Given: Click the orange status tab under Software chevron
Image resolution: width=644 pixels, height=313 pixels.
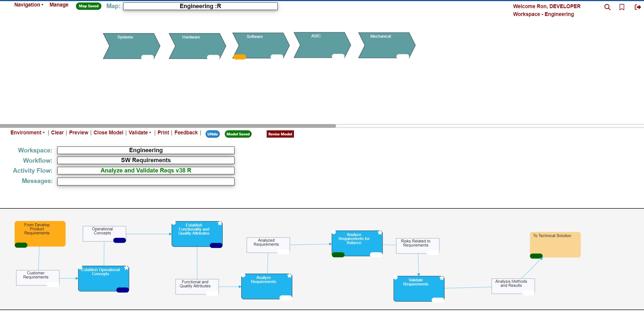Looking at the screenshot, I should [x=240, y=57].
